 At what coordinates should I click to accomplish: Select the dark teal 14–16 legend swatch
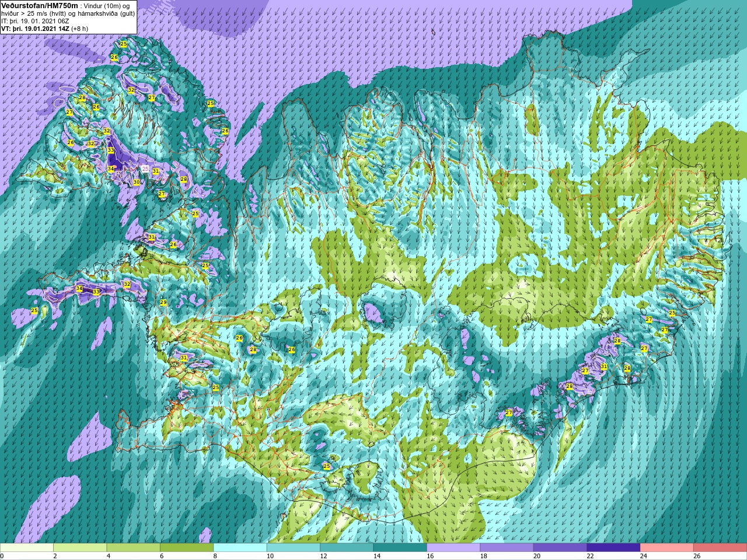400,548
